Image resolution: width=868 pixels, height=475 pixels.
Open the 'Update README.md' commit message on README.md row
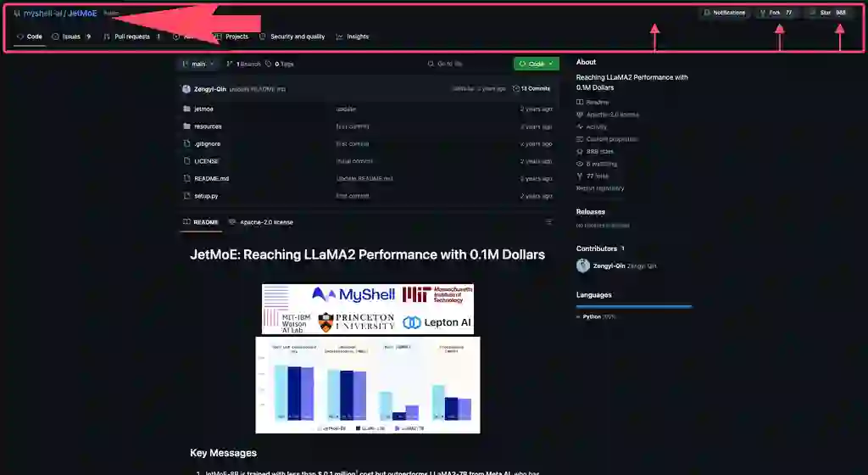click(364, 179)
